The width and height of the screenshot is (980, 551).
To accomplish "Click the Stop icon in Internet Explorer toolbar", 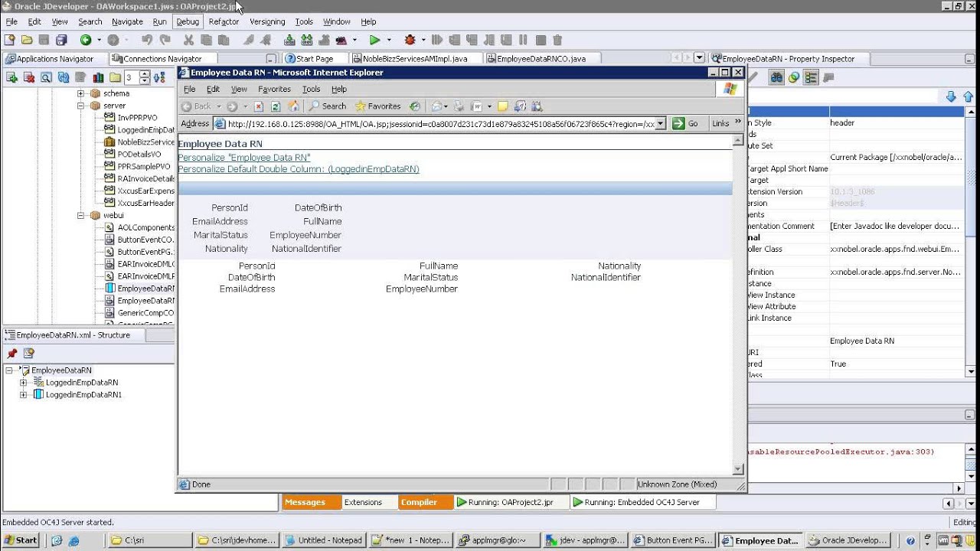I will [x=259, y=106].
